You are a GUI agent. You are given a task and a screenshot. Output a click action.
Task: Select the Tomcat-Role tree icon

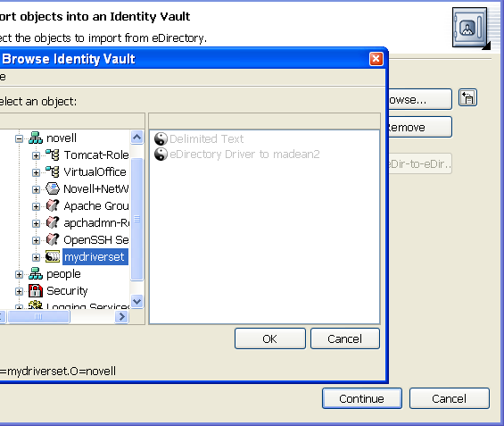[53, 155]
